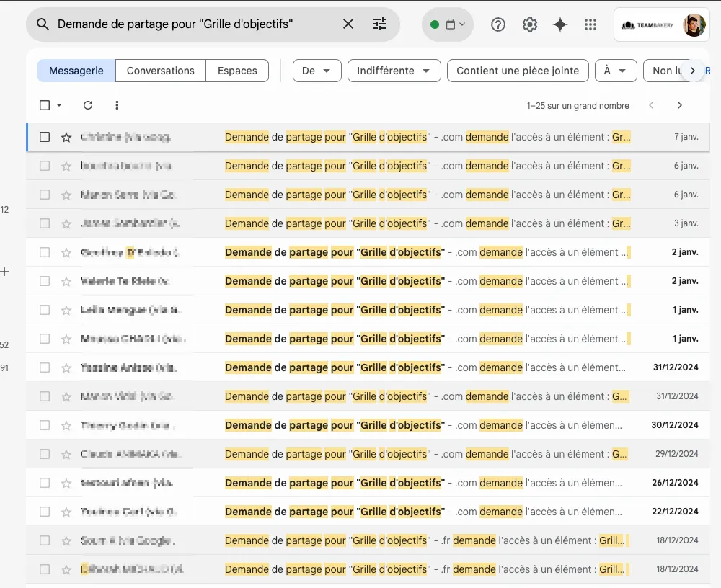The image size is (721, 588).
Task: Star the 26/12/2024 message
Action: pyautogui.click(x=66, y=483)
